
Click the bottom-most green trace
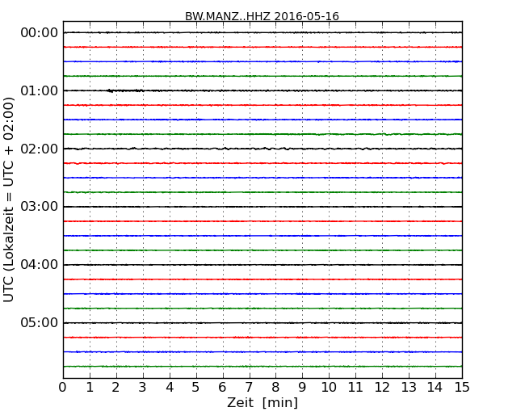click(262, 367)
